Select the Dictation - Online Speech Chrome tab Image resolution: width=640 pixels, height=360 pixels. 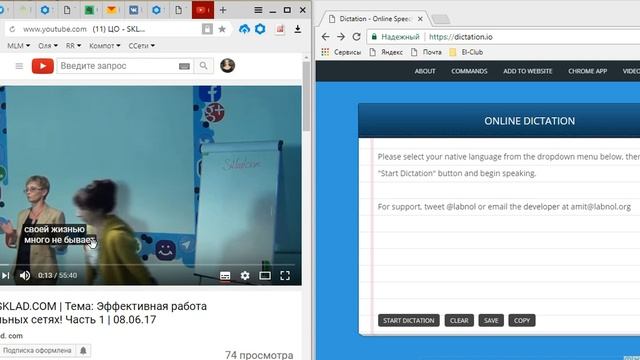tap(375, 19)
